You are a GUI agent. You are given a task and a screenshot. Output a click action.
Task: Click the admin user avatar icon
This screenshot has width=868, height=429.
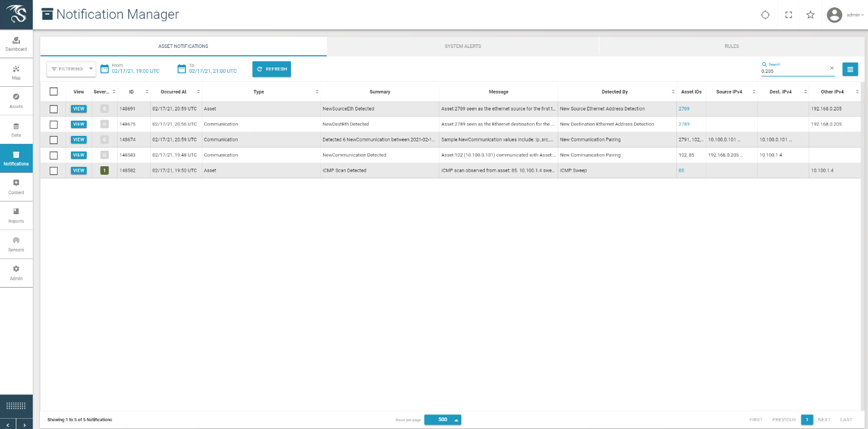(835, 15)
